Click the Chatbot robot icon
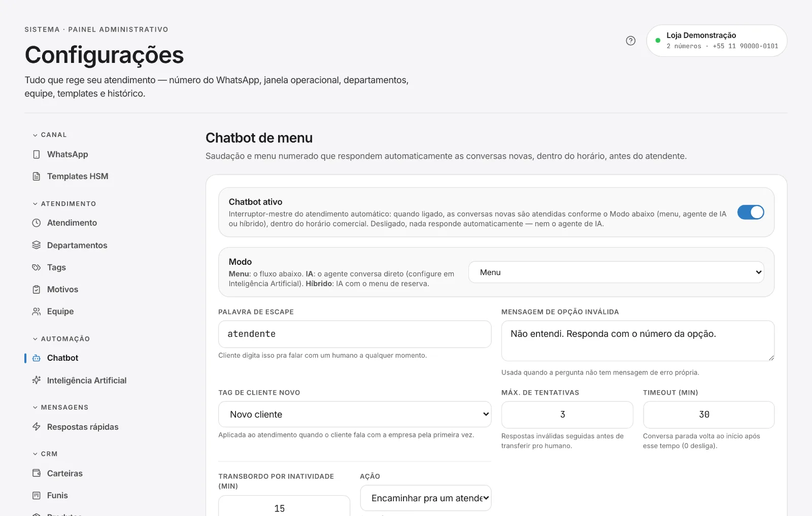This screenshot has width=812, height=516. [x=37, y=358]
